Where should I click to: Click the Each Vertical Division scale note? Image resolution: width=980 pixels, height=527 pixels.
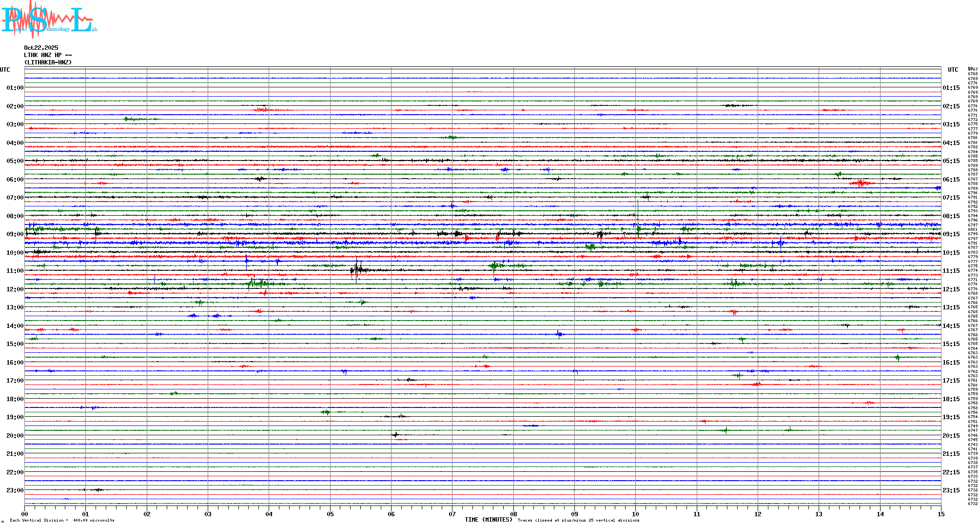click(62, 520)
